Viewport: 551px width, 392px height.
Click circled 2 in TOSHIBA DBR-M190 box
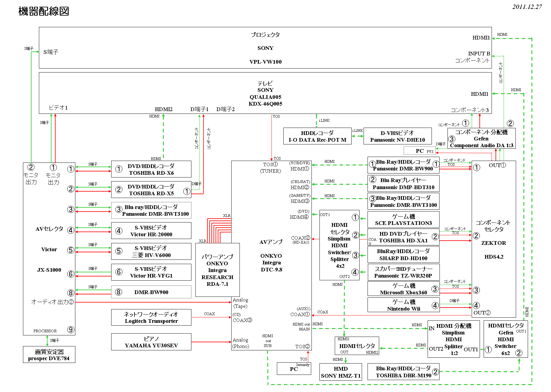tap(435, 372)
